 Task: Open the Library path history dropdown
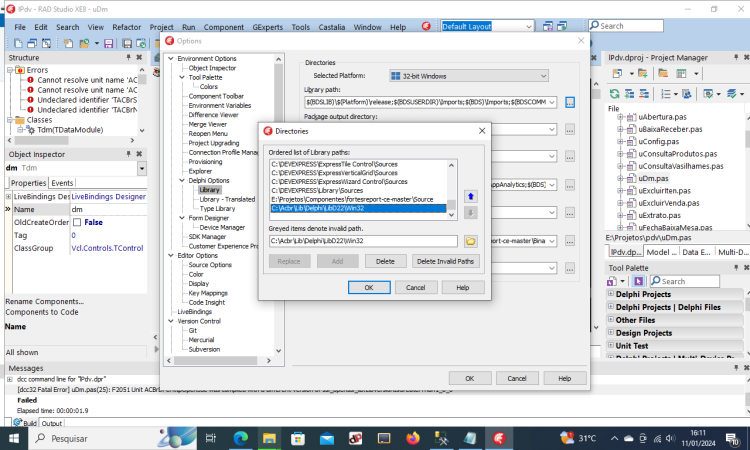coord(552,102)
